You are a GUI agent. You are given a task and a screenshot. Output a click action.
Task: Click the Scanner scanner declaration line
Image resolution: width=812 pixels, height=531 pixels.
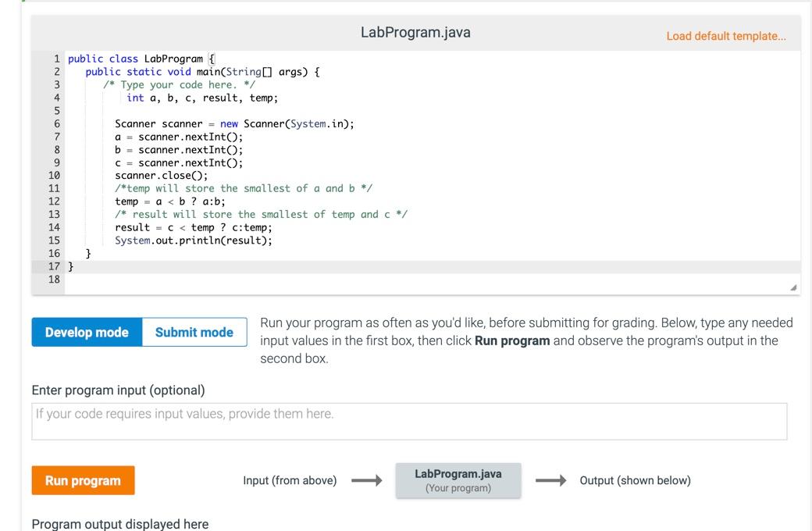pos(234,123)
